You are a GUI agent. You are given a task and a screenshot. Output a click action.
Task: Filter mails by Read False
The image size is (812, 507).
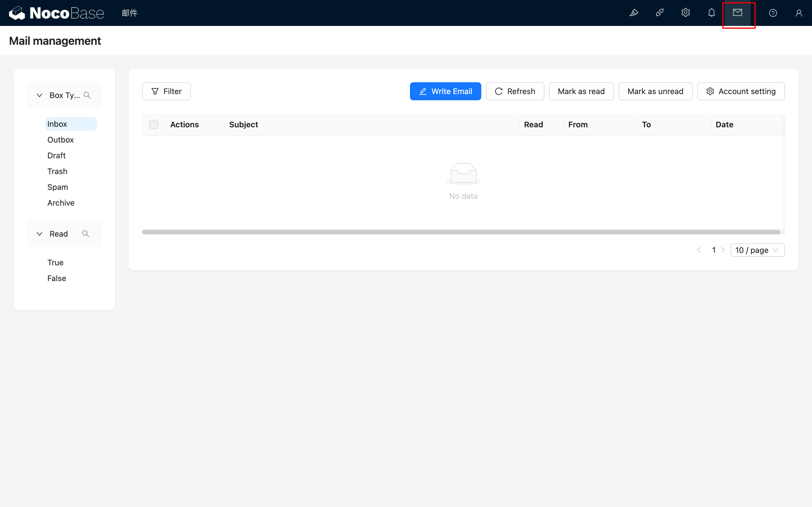click(57, 278)
